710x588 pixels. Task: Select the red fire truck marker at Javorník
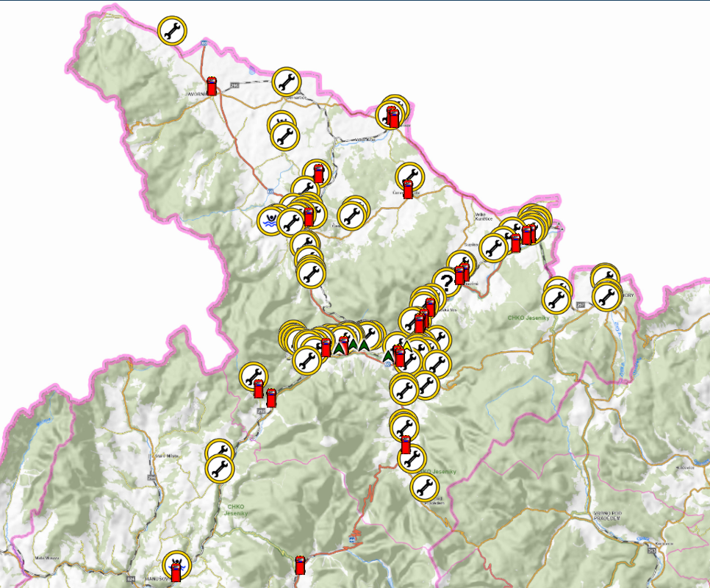(x=212, y=86)
